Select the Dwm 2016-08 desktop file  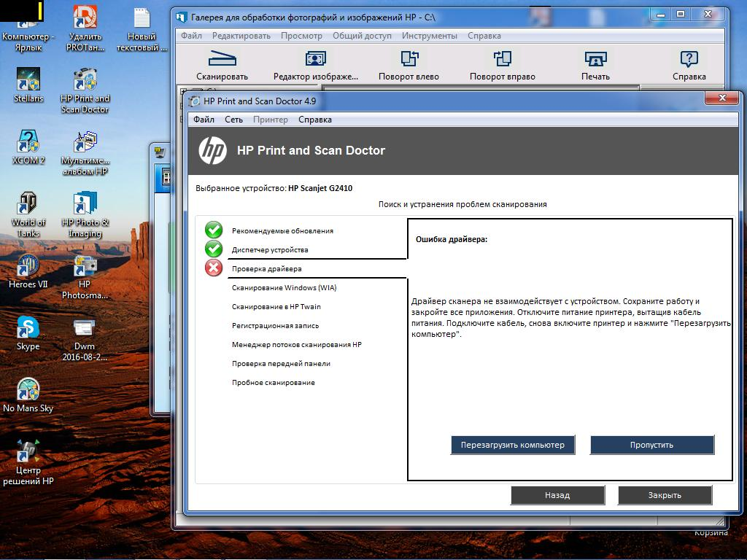pos(85,338)
